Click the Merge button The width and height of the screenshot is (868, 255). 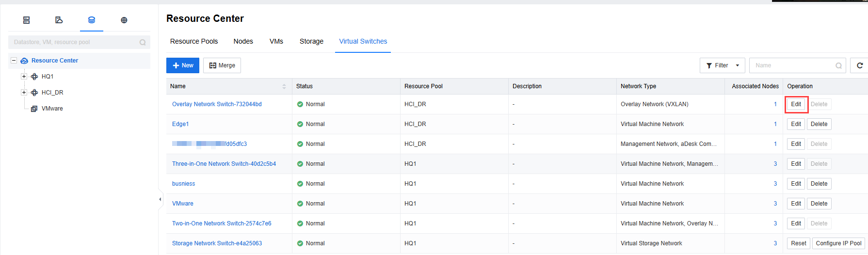click(222, 65)
